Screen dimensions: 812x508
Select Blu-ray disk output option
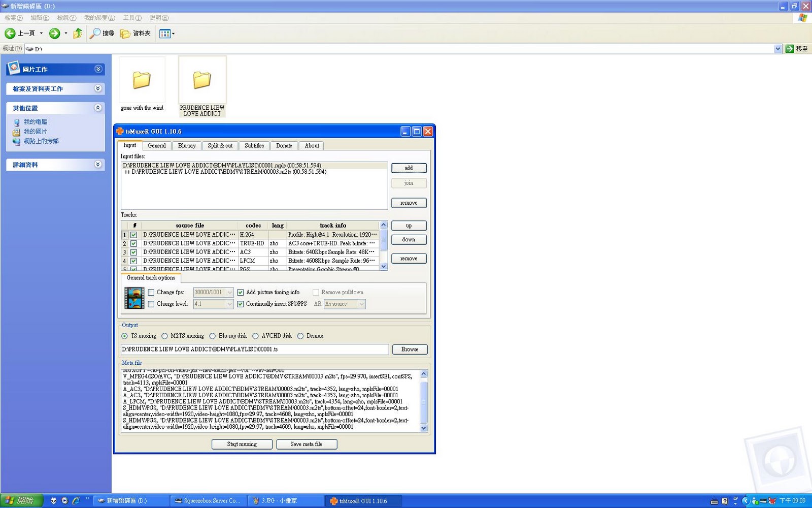point(212,336)
